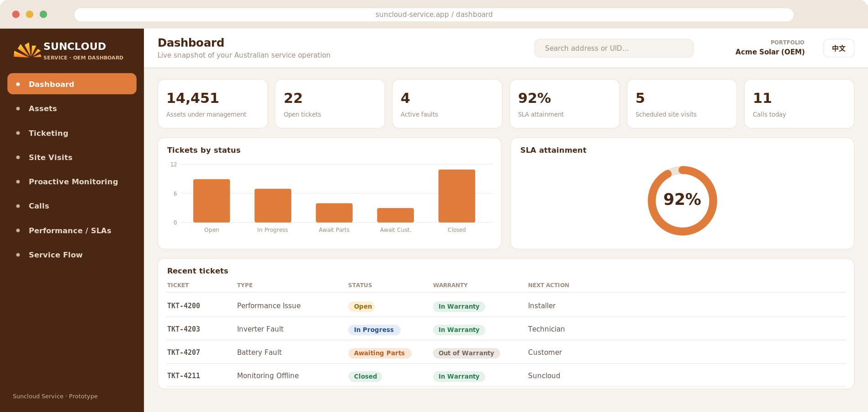The image size is (868, 412).
Task: Click In Warranty badge on TKT-4211 row
Action: click(x=459, y=376)
